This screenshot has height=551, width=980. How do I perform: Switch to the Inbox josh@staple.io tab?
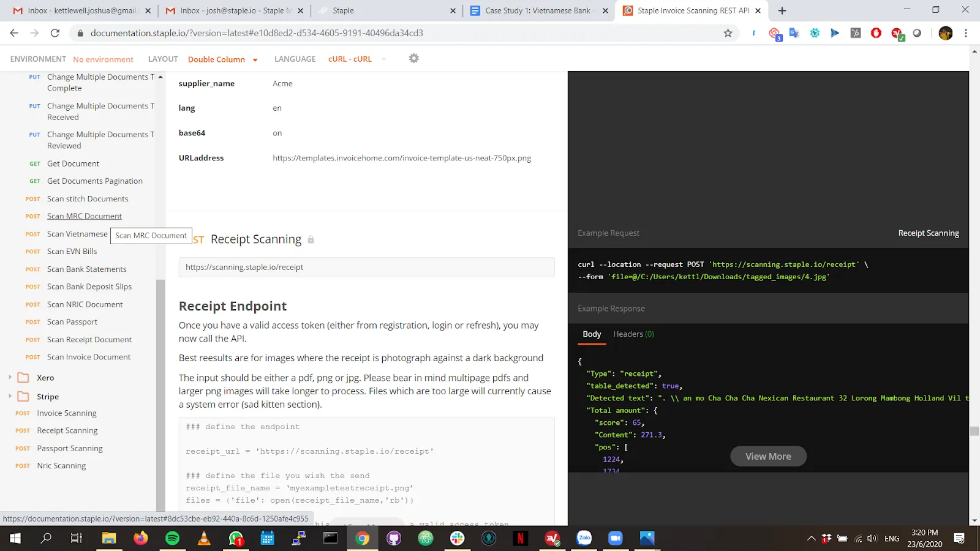(235, 10)
